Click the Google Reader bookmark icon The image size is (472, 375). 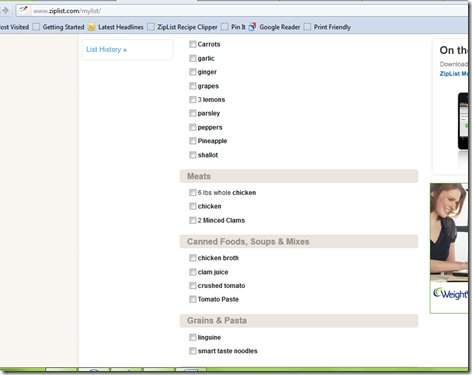[253, 27]
